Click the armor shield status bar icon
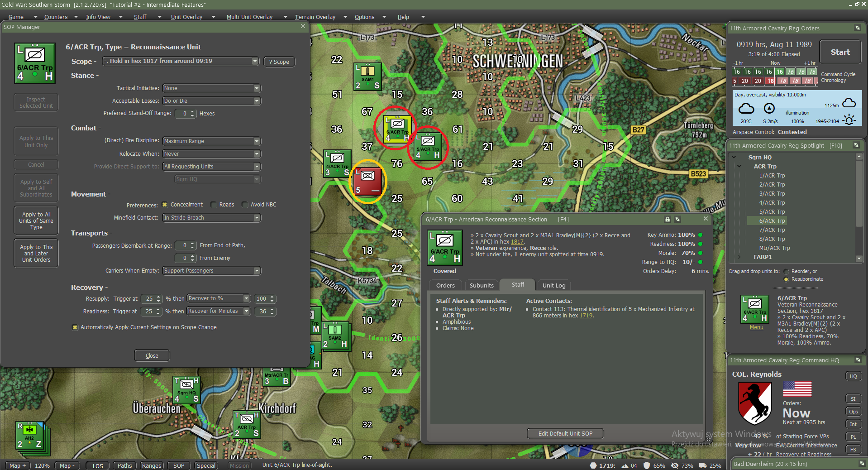 pos(647,465)
